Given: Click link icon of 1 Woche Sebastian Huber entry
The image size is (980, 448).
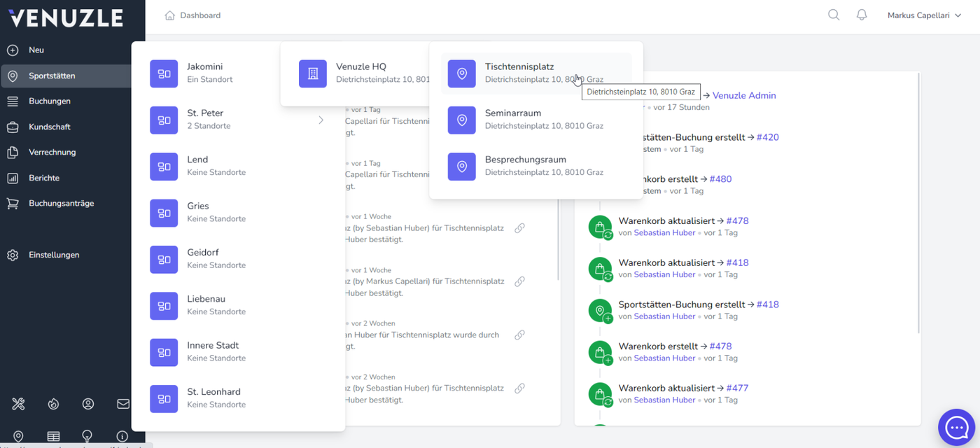Looking at the screenshot, I should [519, 228].
